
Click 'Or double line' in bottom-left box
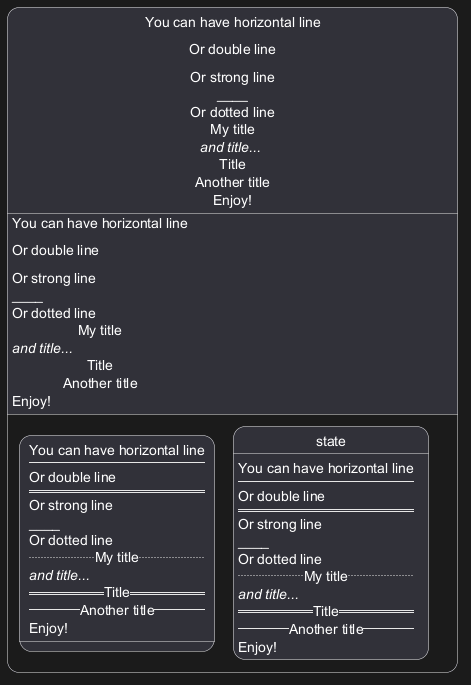73,477
